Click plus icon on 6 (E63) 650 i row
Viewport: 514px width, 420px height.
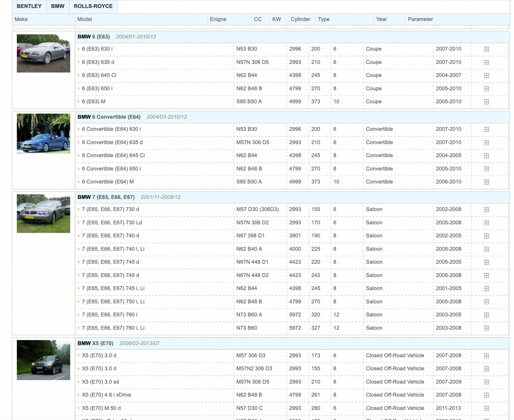click(486, 89)
